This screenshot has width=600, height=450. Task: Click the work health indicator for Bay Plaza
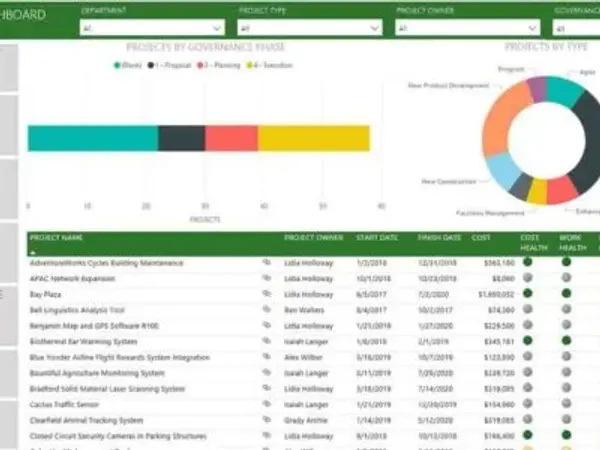[x=566, y=294]
